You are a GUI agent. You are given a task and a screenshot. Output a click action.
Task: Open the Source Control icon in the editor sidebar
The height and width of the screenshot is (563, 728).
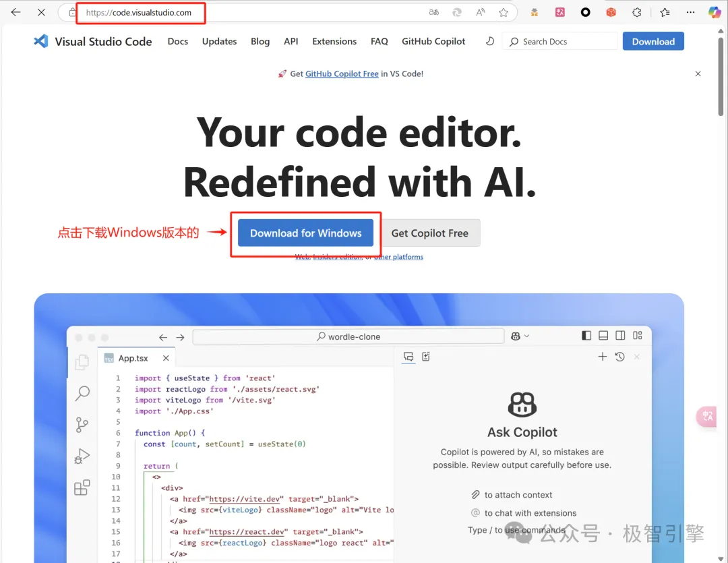click(82, 425)
